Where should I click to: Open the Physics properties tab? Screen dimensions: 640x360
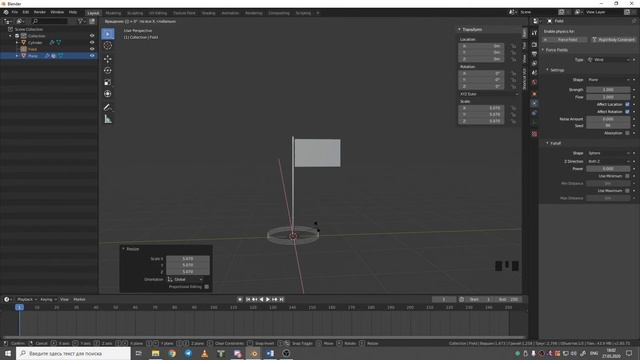point(534,104)
